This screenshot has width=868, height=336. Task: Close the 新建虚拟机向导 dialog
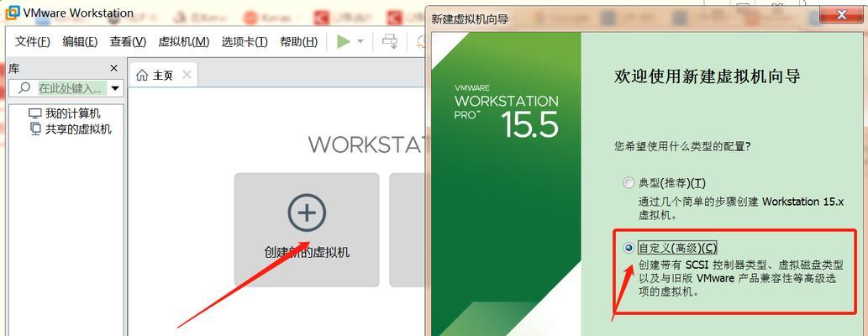click(841, 14)
